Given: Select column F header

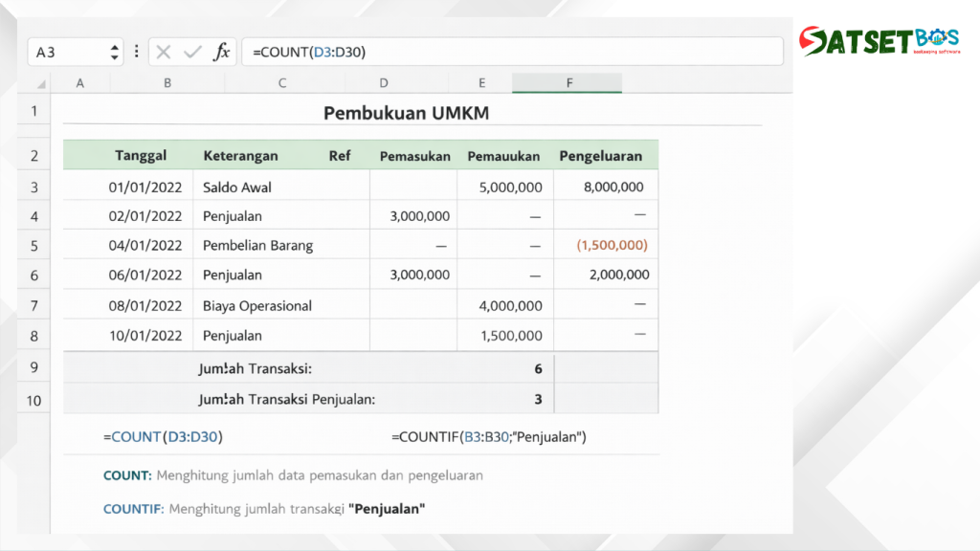Looking at the screenshot, I should point(568,83).
